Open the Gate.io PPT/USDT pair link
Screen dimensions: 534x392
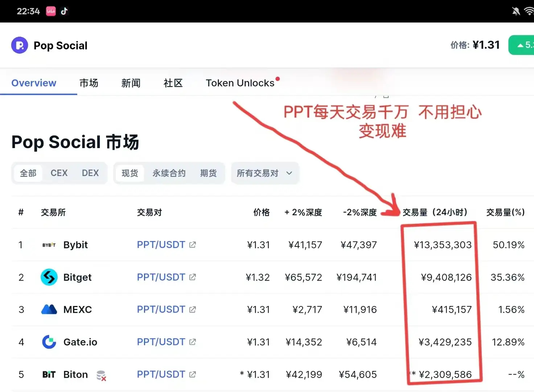pos(161,342)
